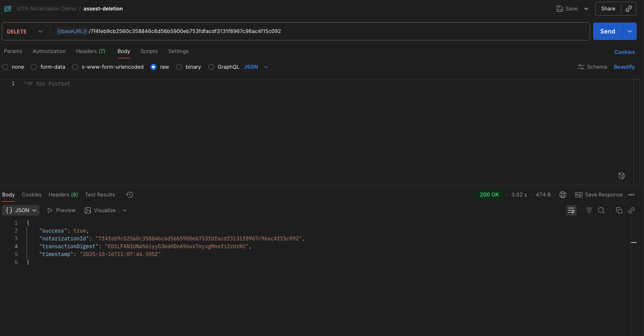
Task: Click the link icon in response toolbar
Action: click(631, 210)
